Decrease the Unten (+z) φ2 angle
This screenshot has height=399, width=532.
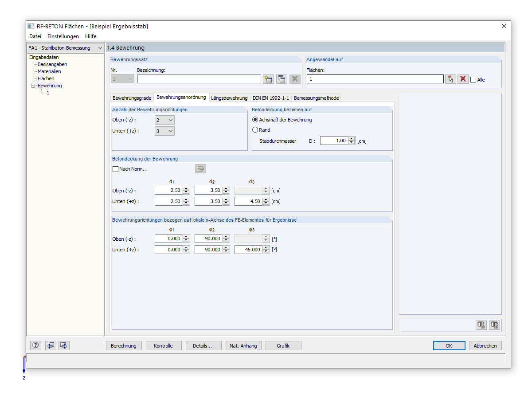(x=226, y=251)
